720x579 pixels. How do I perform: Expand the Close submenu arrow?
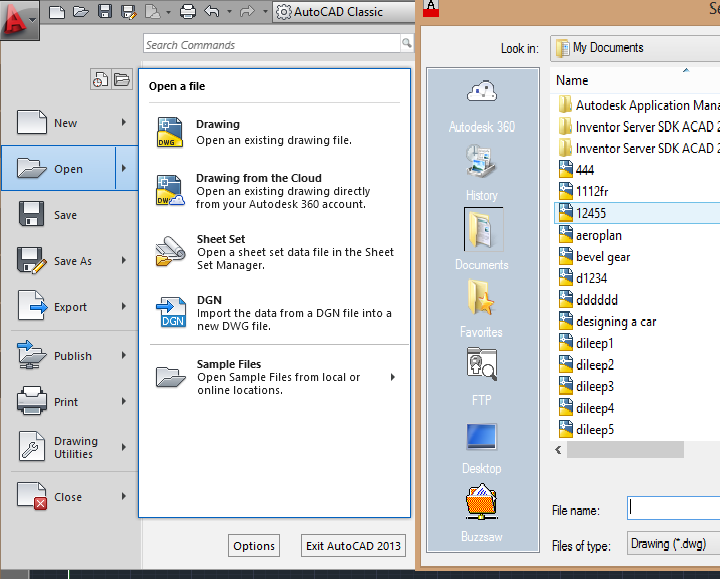(124, 496)
